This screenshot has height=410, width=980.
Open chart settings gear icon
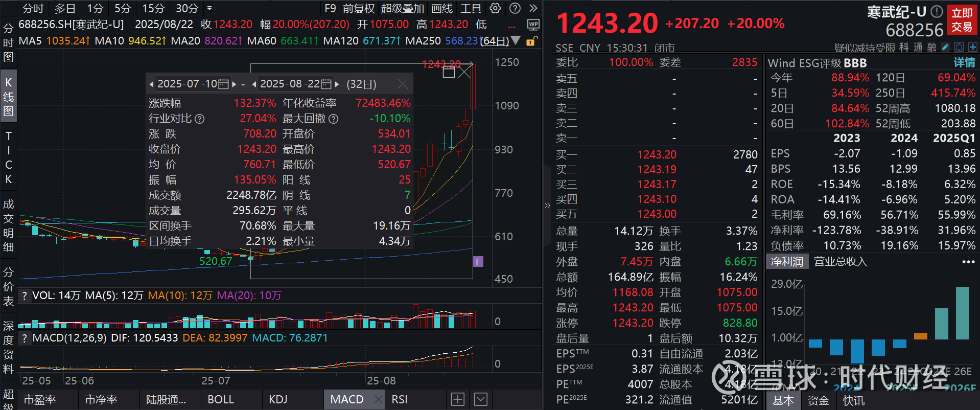coord(495,8)
